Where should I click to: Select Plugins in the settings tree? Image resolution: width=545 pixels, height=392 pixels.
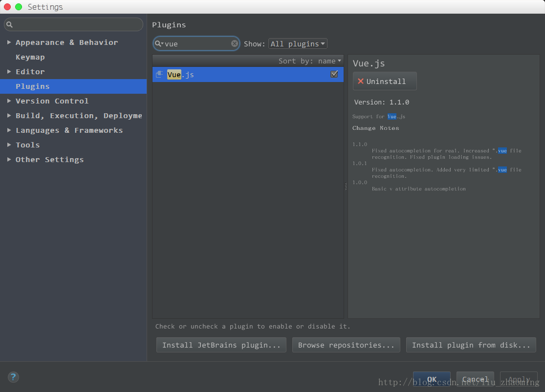point(73,86)
